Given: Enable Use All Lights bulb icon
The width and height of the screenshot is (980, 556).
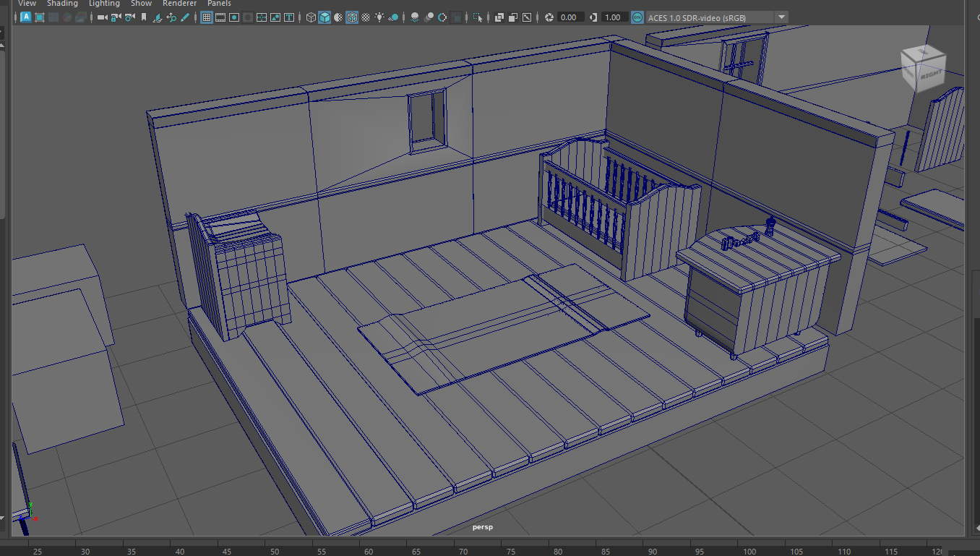Looking at the screenshot, I should 379,17.
